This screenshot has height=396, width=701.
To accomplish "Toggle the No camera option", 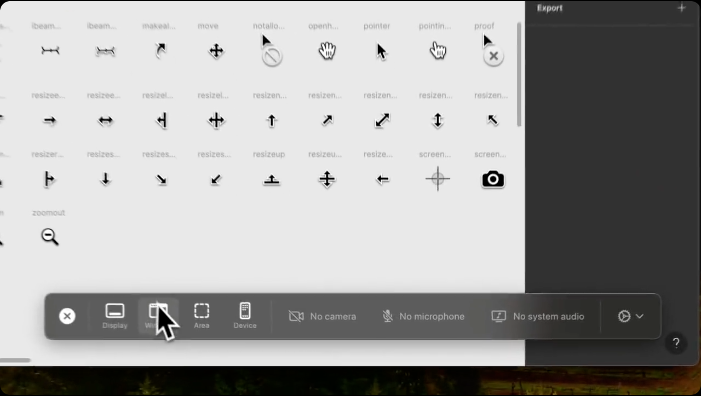I will coord(322,316).
